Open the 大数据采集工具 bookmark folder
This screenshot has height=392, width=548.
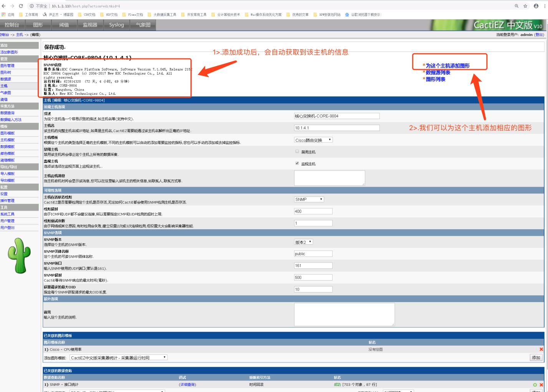tap(162, 15)
